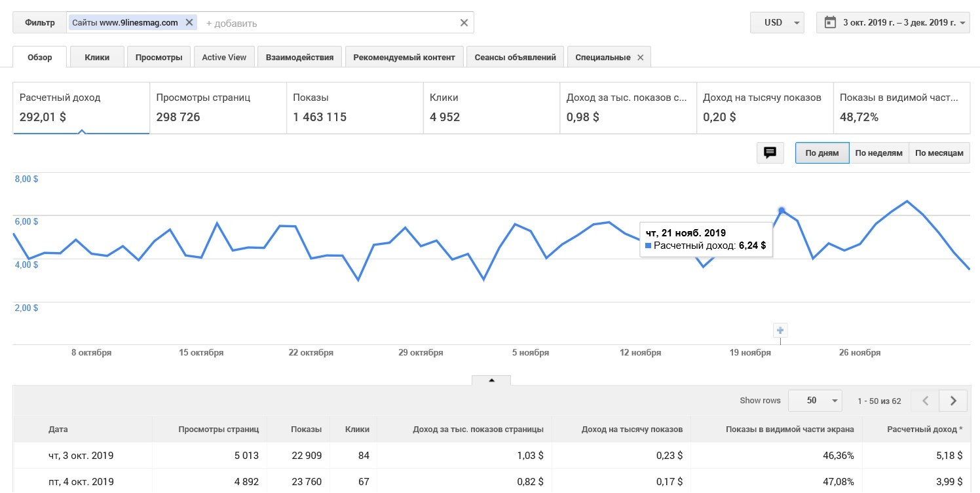Clear all filters with the X icon
This screenshot has height=493, width=980.
tap(464, 23)
